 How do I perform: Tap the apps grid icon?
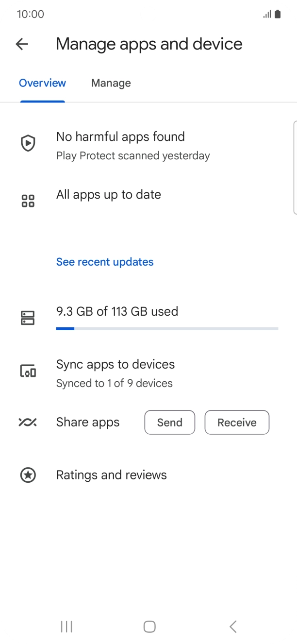28,201
